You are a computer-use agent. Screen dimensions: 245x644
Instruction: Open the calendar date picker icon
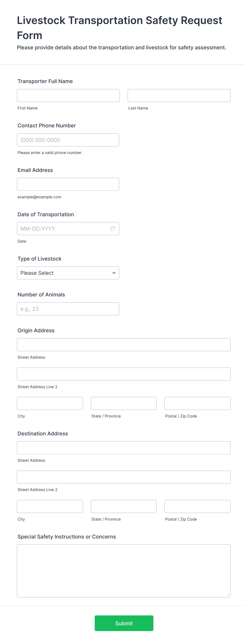[113, 229]
